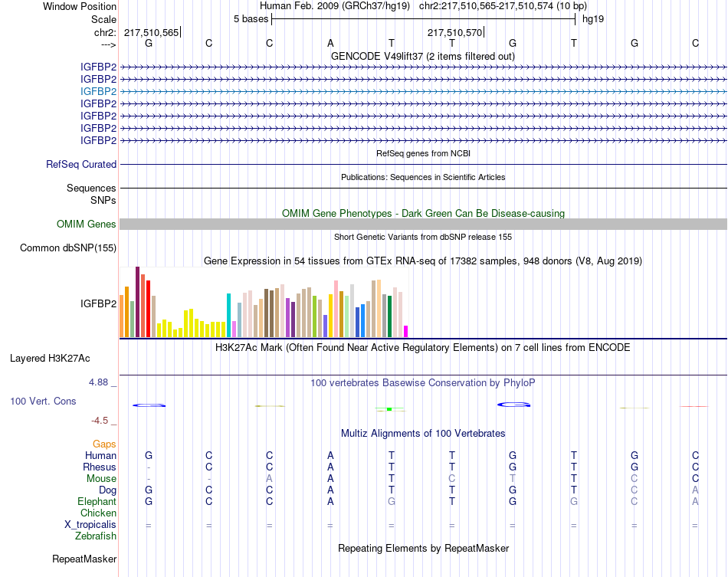The height and width of the screenshot is (577, 728).
Task: Click the A base in the Human row
Action: (x=330, y=455)
